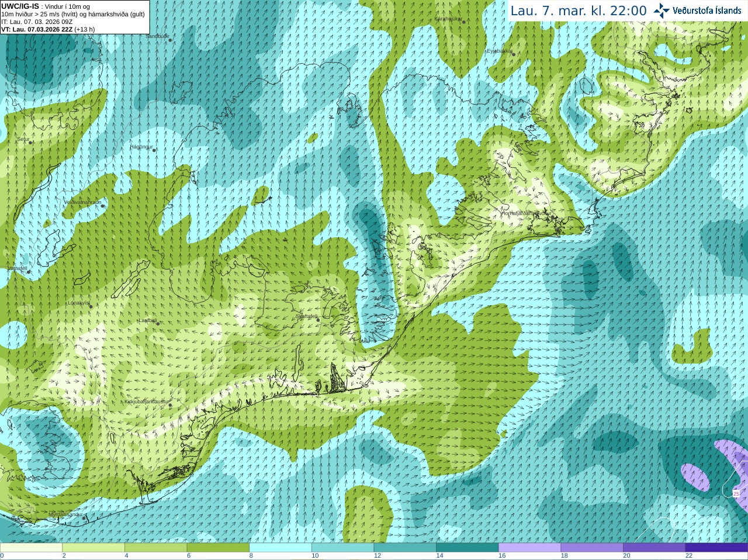Image resolution: width=748 pixels, height=560 pixels.
Task: Pick the pale cream 0–2 m/s legend swatch
Action: pyautogui.click(x=31, y=548)
